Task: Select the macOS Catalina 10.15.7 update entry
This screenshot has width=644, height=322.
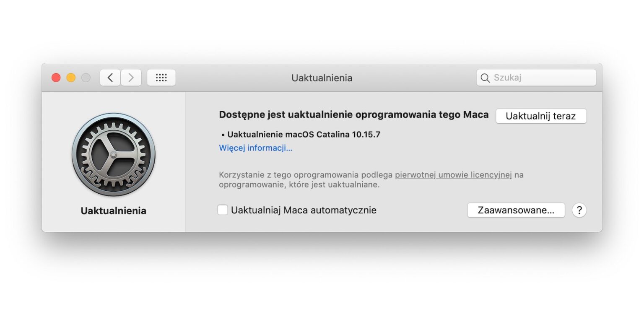Action: pos(304,135)
